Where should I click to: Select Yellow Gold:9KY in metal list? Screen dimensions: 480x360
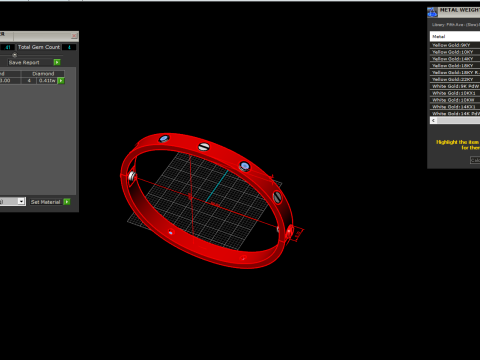[x=455, y=45]
